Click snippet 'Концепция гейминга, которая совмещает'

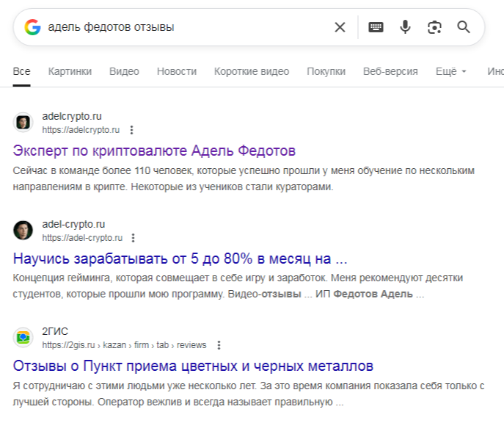pyautogui.click(x=238, y=286)
